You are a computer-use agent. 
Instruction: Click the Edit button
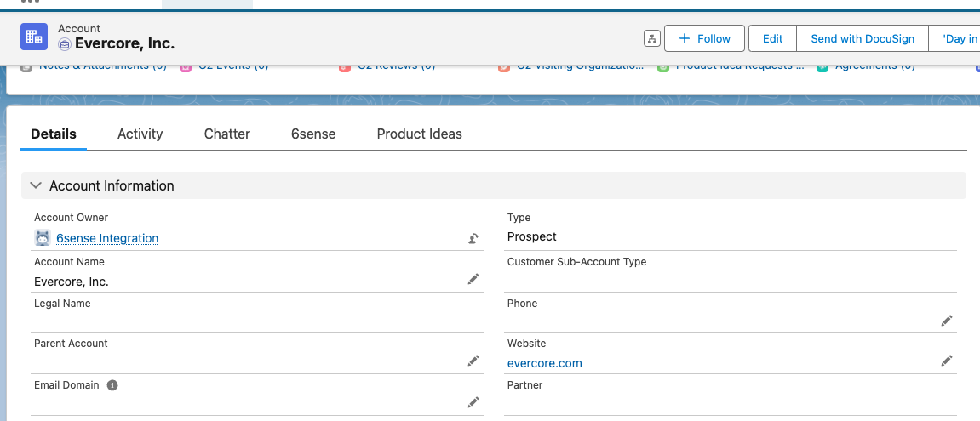(772, 38)
